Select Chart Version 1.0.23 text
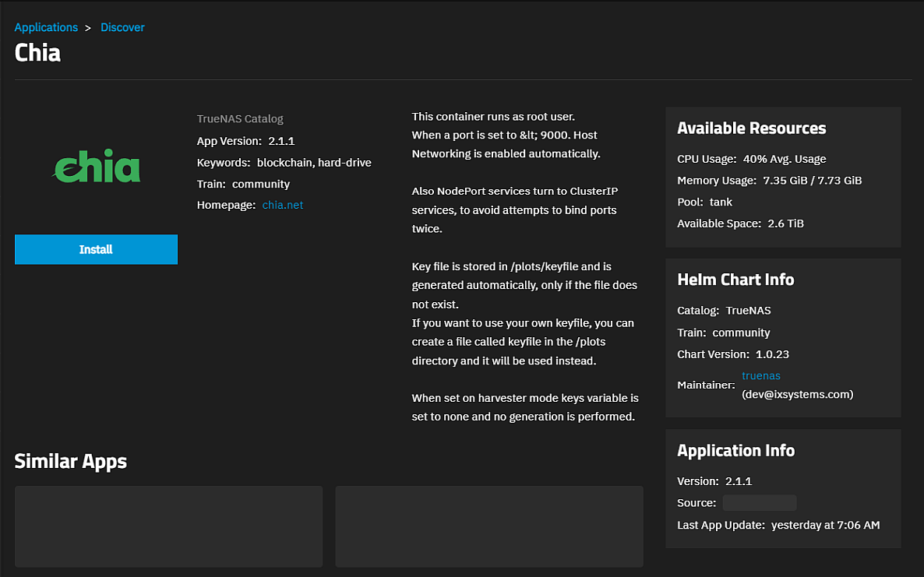Screen dimensions: 924x577 tap(733, 354)
